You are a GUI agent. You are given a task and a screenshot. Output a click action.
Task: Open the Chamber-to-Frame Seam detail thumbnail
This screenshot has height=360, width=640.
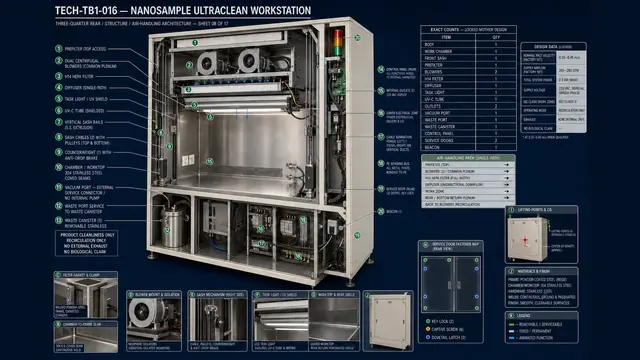point(86,337)
